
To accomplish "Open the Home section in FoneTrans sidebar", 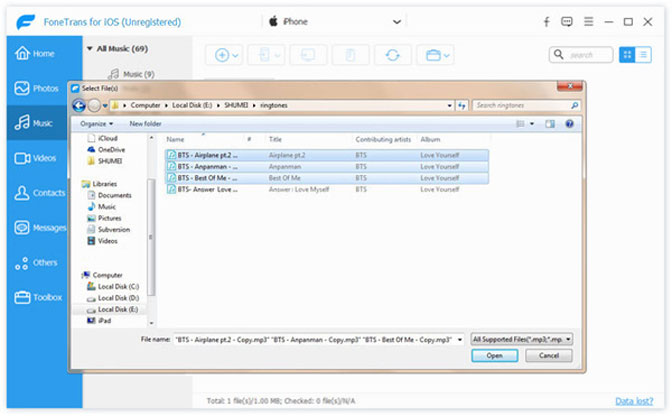I will pyautogui.click(x=35, y=54).
